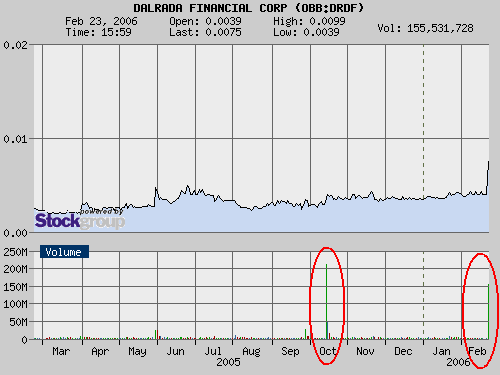Click the Nov month label
The height and width of the screenshot is (375, 500).
pos(365,351)
